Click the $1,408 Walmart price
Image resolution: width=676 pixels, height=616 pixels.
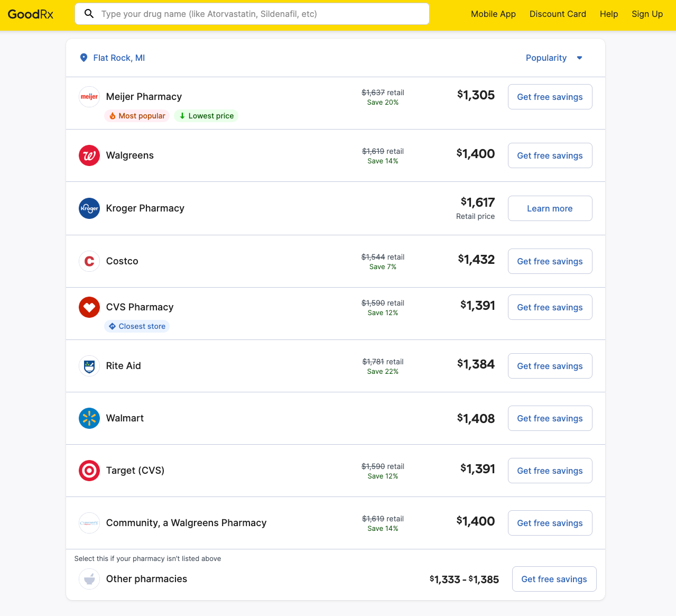point(476,419)
